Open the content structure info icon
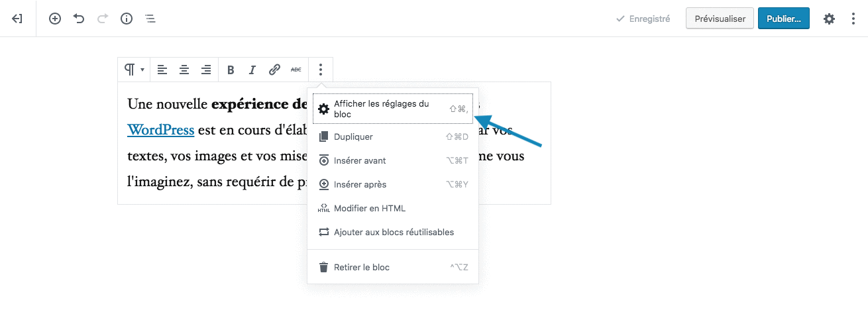 click(127, 19)
